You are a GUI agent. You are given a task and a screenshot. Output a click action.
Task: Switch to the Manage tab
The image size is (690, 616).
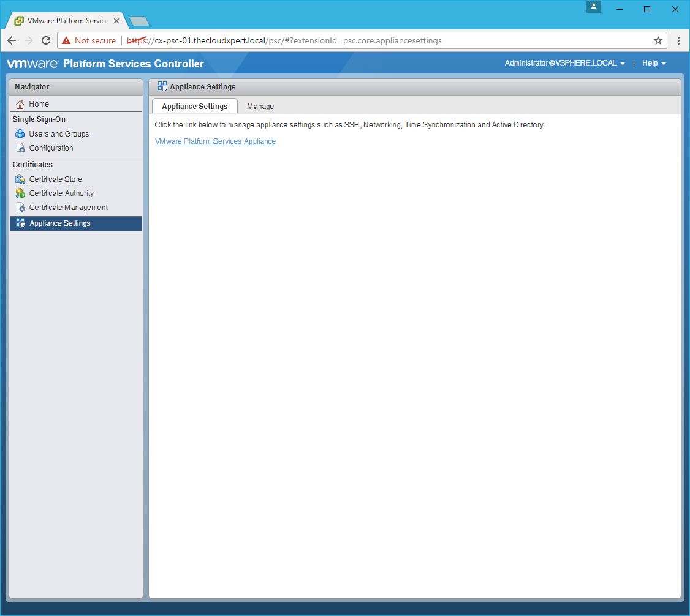point(260,107)
